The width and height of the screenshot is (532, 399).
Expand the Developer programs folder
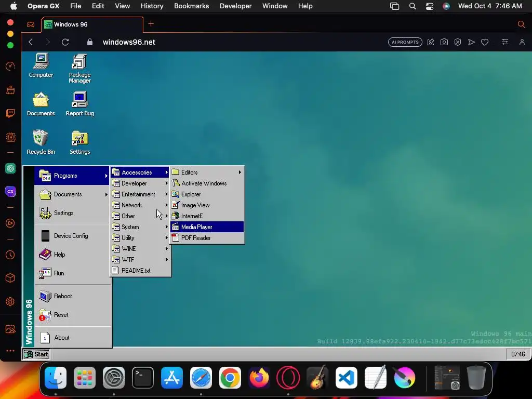(140, 183)
